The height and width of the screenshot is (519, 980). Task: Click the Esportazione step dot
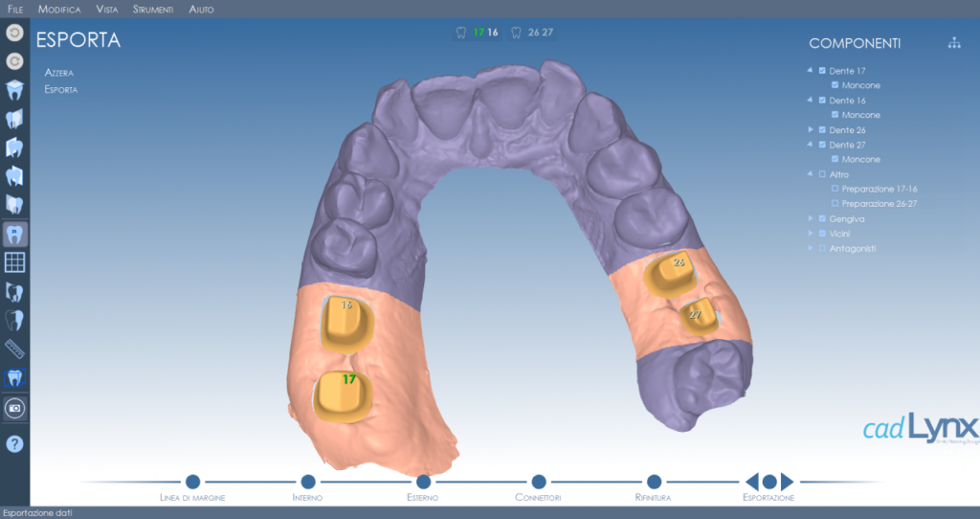(x=769, y=482)
